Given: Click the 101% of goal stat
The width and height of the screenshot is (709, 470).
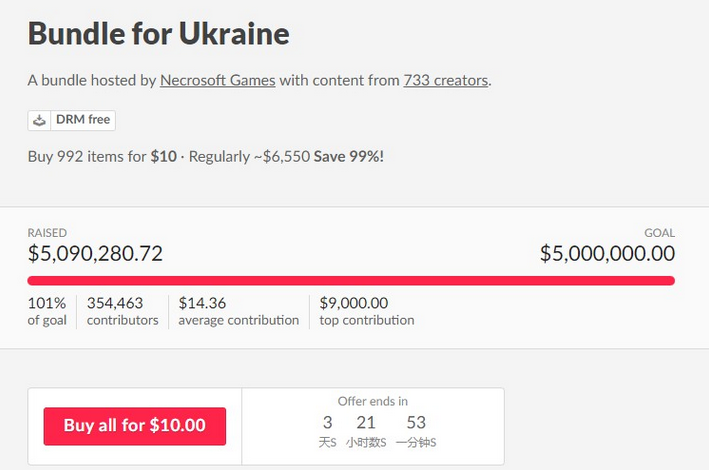Looking at the screenshot, I should pyautogui.click(x=47, y=311).
